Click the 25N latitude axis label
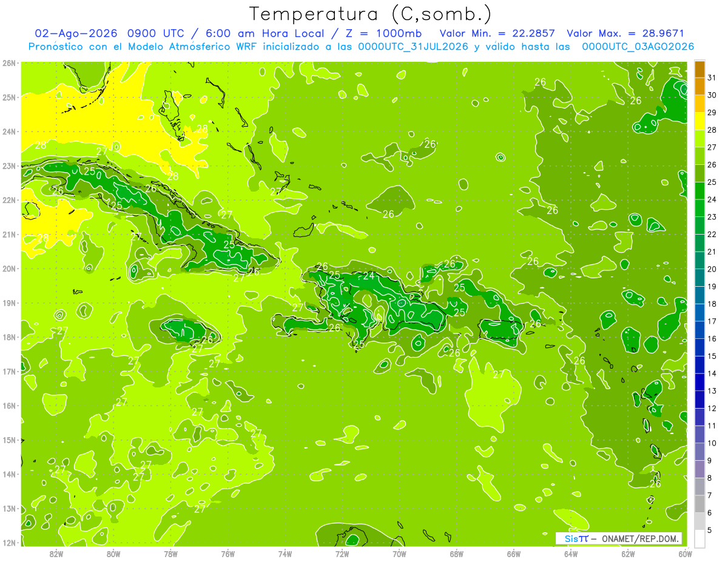 click(8, 97)
